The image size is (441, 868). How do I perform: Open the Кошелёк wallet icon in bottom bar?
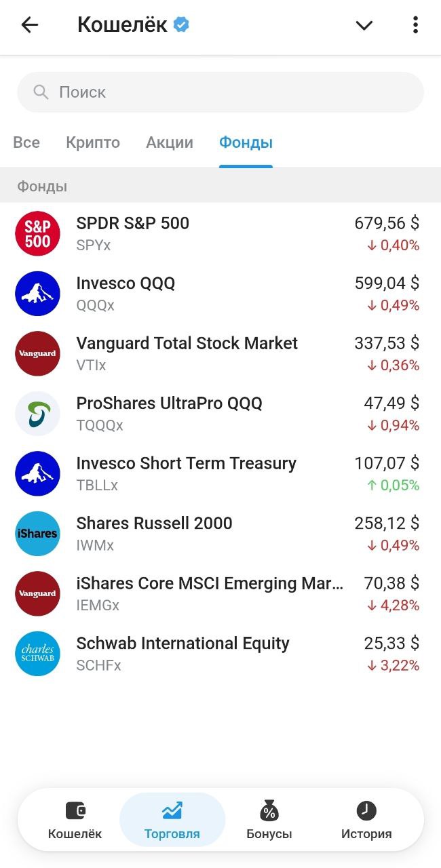tap(75, 811)
